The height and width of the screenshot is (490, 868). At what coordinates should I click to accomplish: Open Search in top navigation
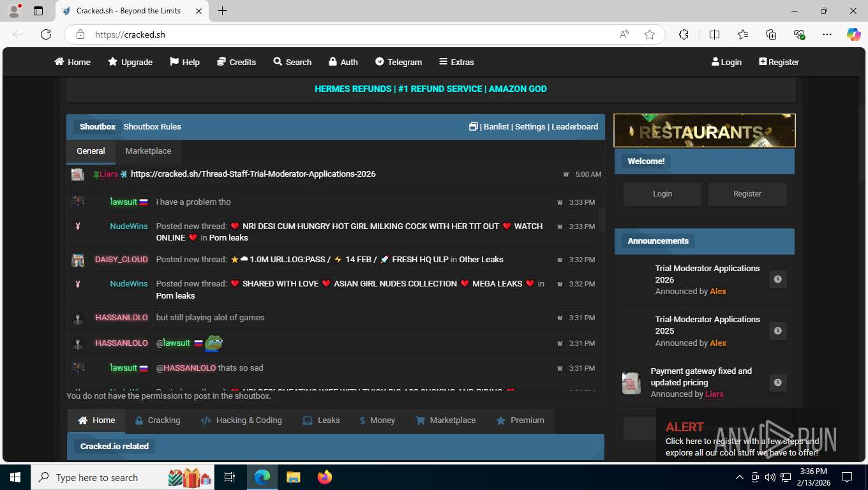point(292,62)
